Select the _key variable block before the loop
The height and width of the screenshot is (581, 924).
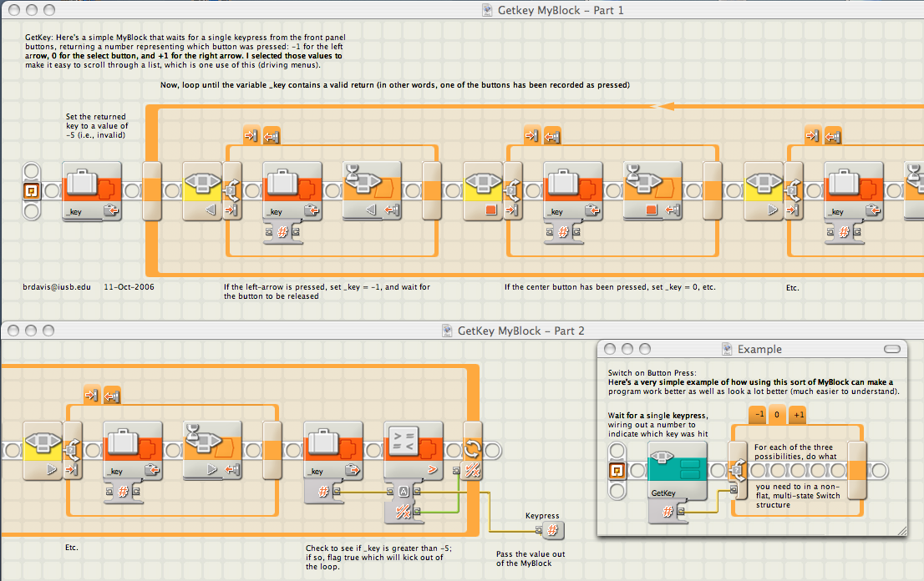point(92,191)
